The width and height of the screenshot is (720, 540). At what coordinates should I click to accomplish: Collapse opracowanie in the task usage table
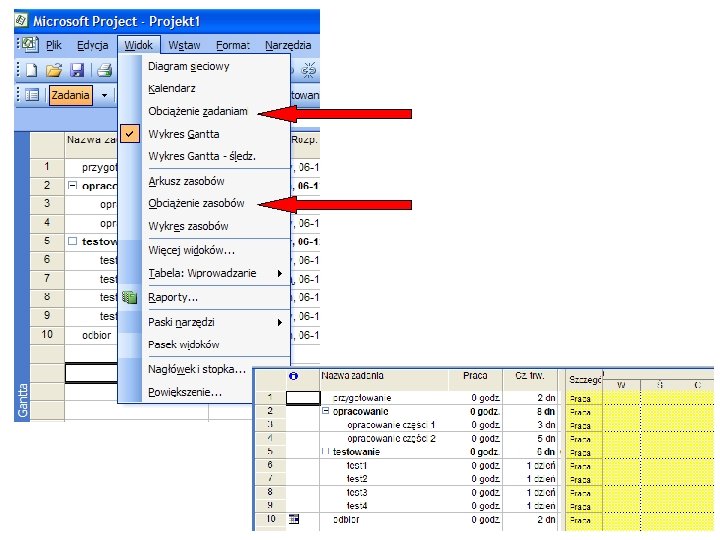coord(326,411)
